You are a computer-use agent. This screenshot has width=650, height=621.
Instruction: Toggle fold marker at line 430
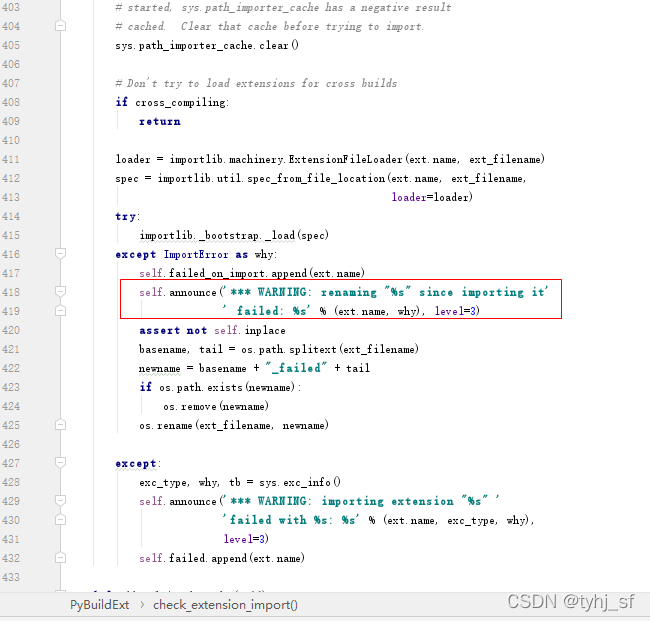point(61,520)
